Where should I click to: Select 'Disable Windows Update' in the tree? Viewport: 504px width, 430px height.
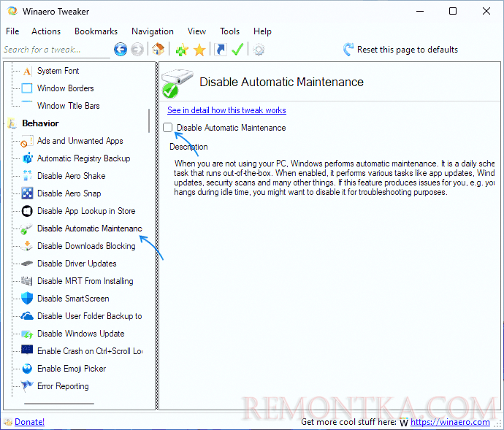tap(80, 334)
